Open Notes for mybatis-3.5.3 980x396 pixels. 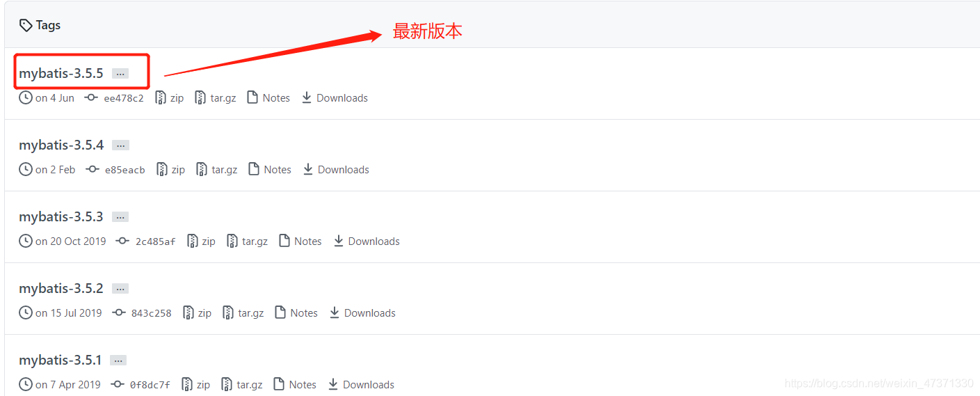308,241
